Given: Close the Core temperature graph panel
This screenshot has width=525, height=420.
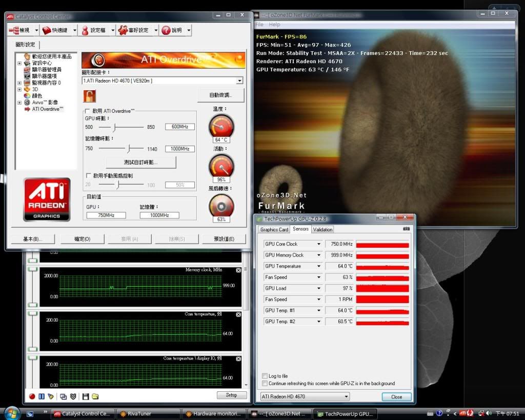Looking at the screenshot, I should (238, 314).
